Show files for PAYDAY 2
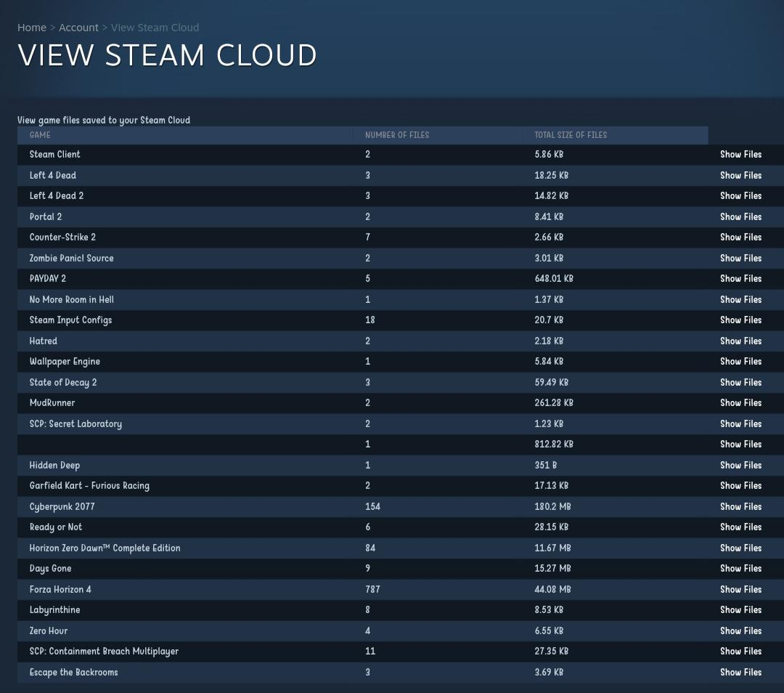This screenshot has width=784, height=693. point(740,279)
